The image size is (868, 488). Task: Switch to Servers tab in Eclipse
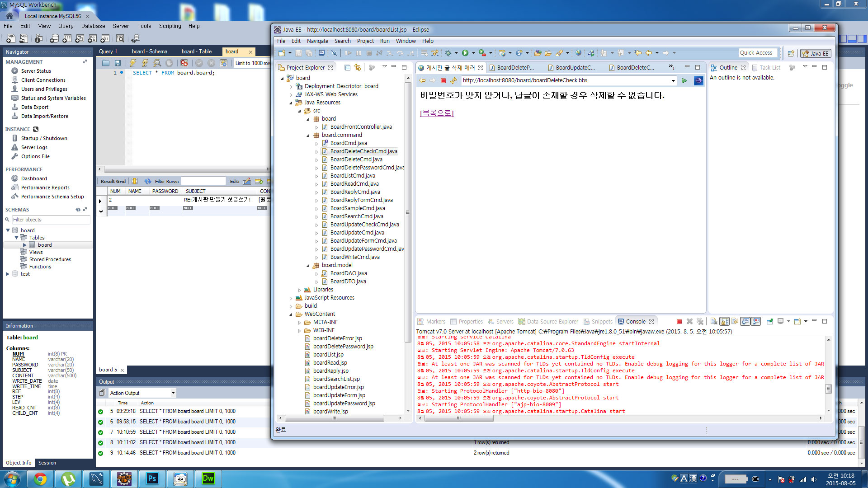point(500,322)
